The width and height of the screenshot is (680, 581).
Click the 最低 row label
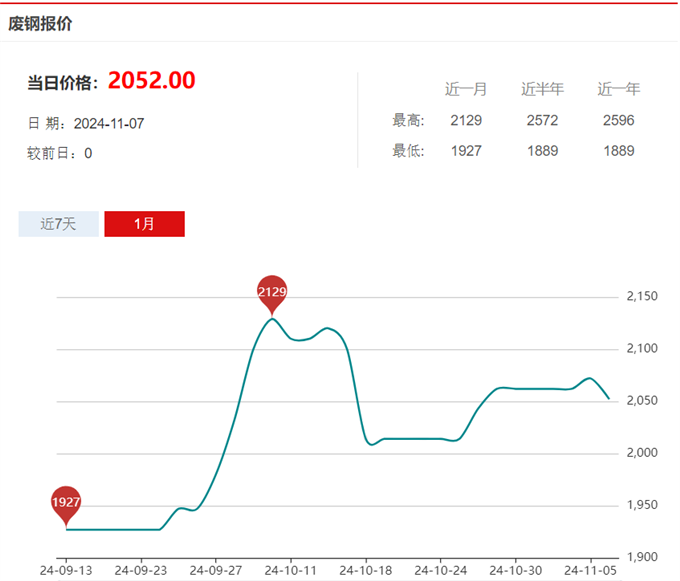(x=408, y=151)
